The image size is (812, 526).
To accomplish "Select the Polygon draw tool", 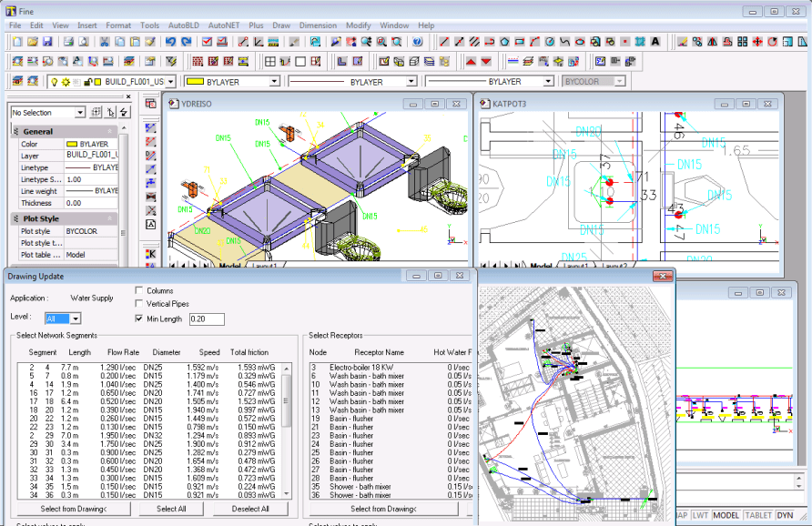I will [x=503, y=42].
